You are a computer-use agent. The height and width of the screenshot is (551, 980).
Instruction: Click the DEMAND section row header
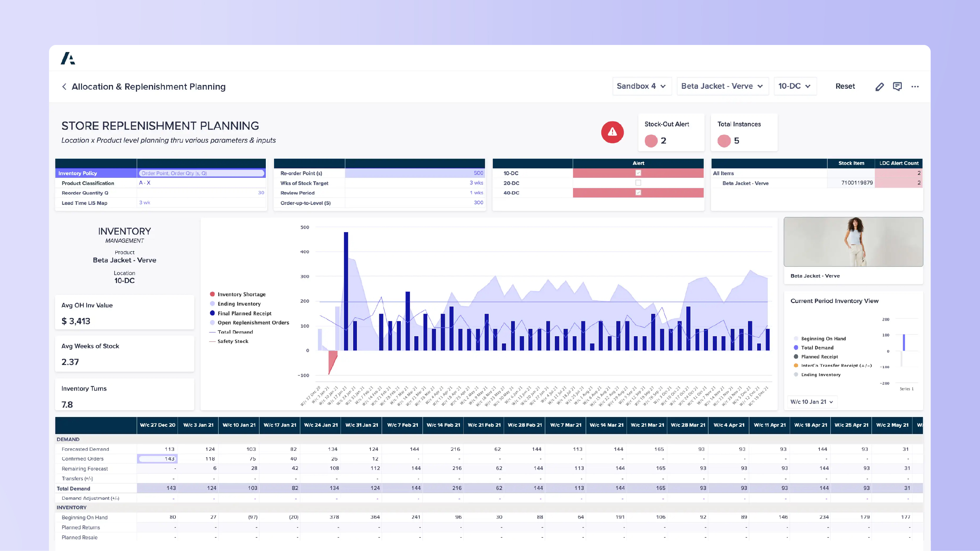(x=68, y=439)
